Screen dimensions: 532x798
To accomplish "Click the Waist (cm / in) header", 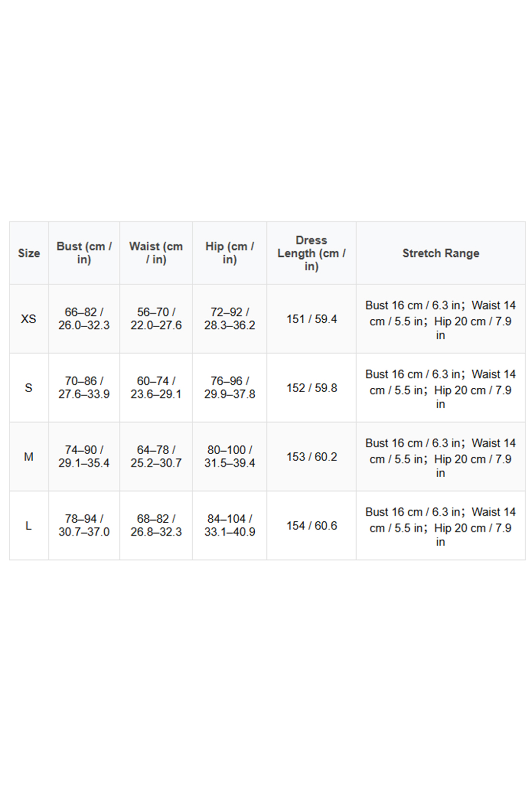I will point(156,253).
